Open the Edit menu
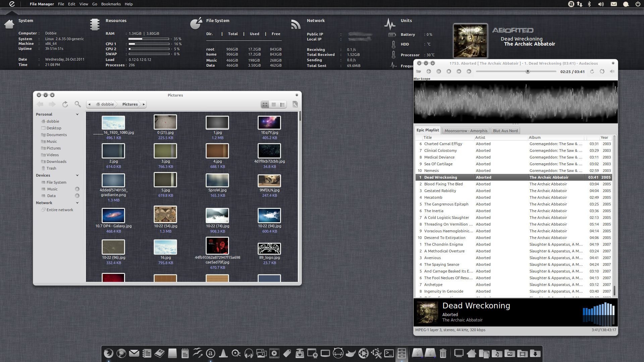The width and height of the screenshot is (644, 362). click(71, 4)
